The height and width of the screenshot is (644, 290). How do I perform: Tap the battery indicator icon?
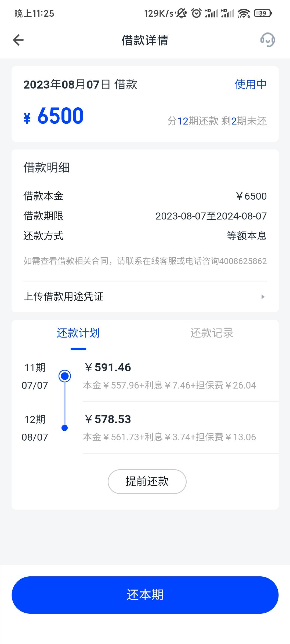pyautogui.click(x=263, y=13)
